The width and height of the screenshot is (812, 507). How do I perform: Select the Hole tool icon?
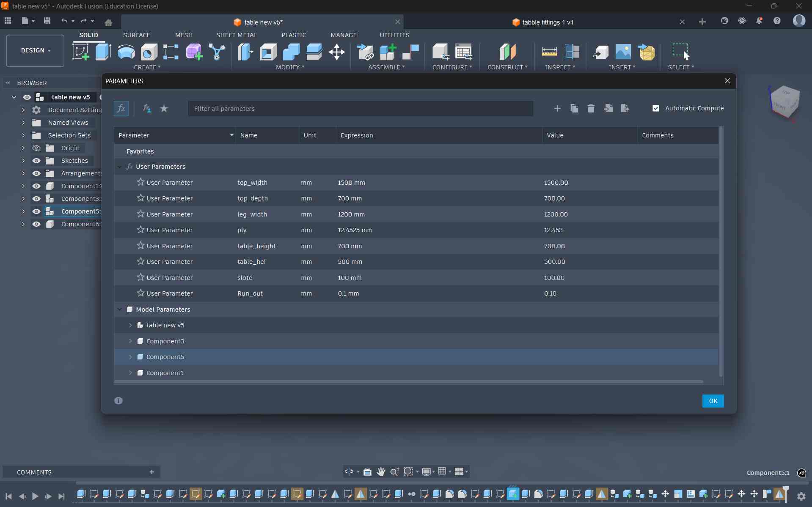(x=149, y=52)
